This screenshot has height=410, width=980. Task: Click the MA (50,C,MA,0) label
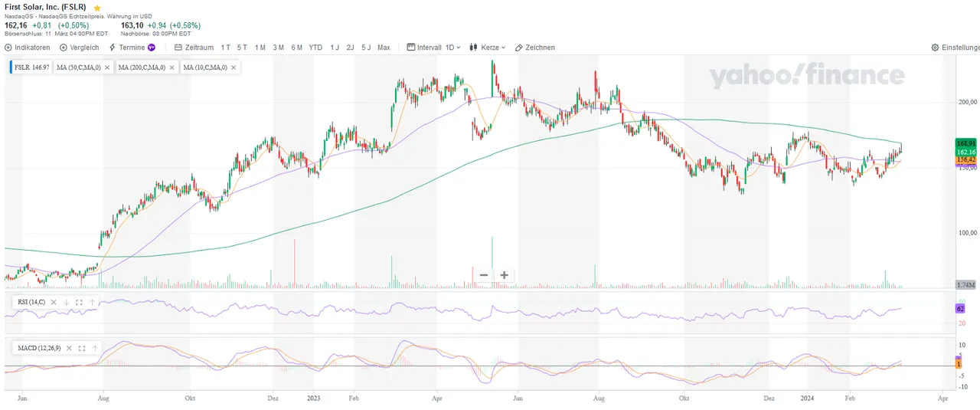click(79, 67)
